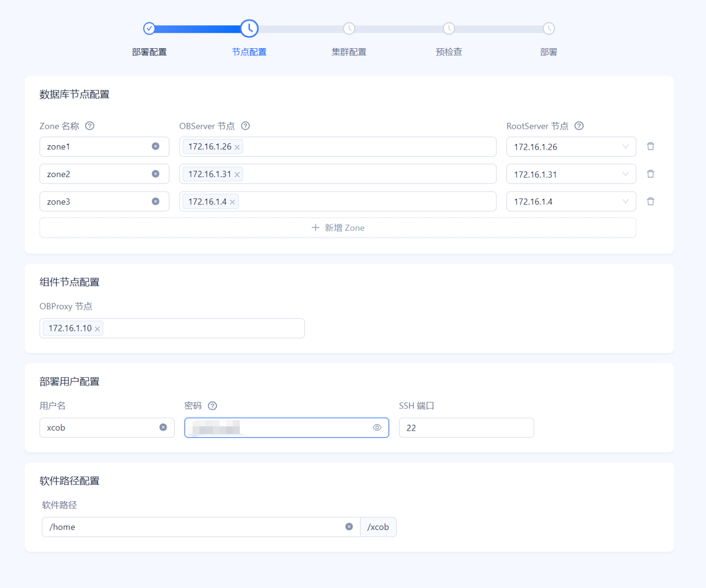
Task: Clear the zone1 name field
Action: pyautogui.click(x=156, y=146)
